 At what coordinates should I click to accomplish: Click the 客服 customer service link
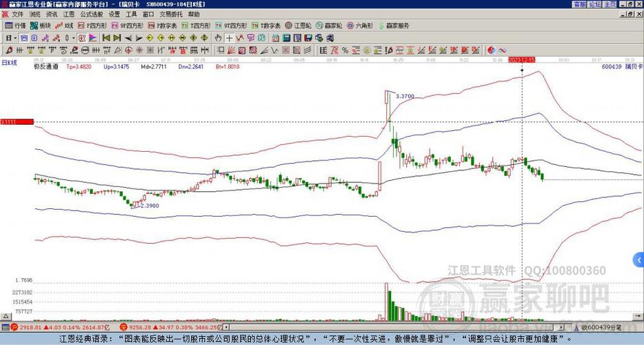pos(579,4)
